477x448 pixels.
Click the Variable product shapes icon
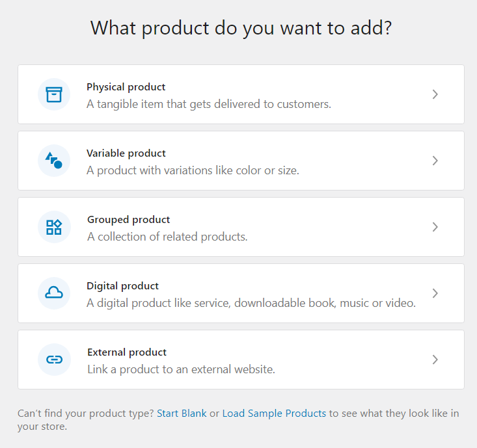point(54,161)
